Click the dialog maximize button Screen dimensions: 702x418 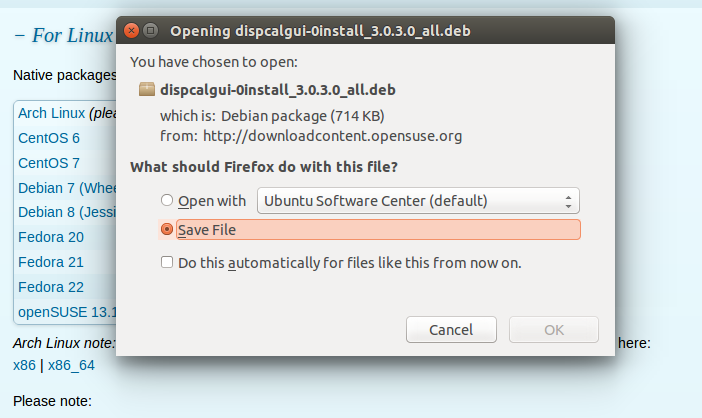pyautogui.click(x=151, y=30)
